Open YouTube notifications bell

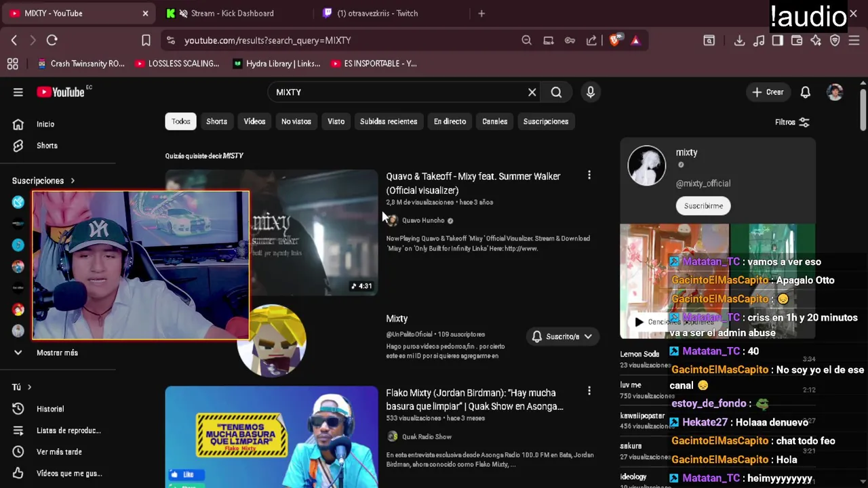pyautogui.click(x=806, y=92)
